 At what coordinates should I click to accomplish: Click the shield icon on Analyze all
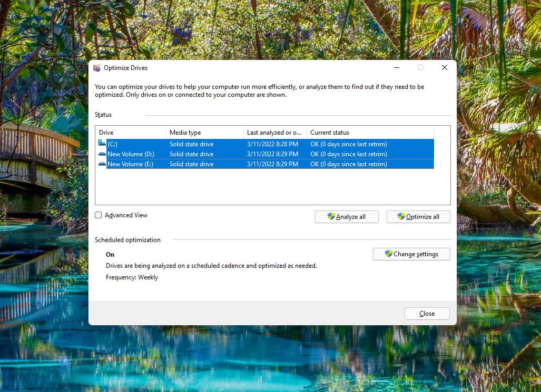click(330, 216)
